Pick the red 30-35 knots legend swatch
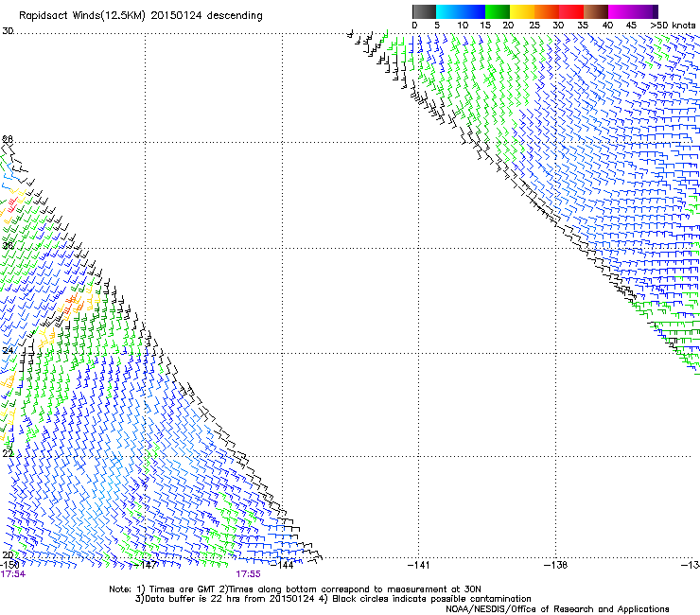Viewport: 700px width, 615px height. [x=571, y=11]
